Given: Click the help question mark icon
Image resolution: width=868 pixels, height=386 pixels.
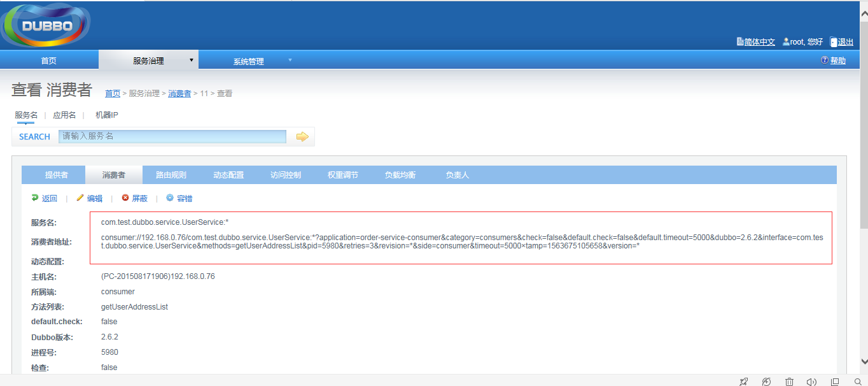Looking at the screenshot, I should tap(825, 60).
